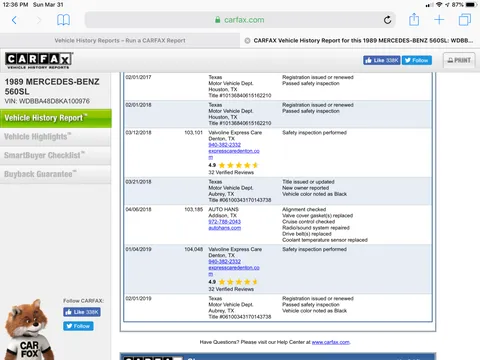Tap the battery indicator in status bar
Image resolution: width=480 pixels, height=360 pixels.
coord(471,5)
